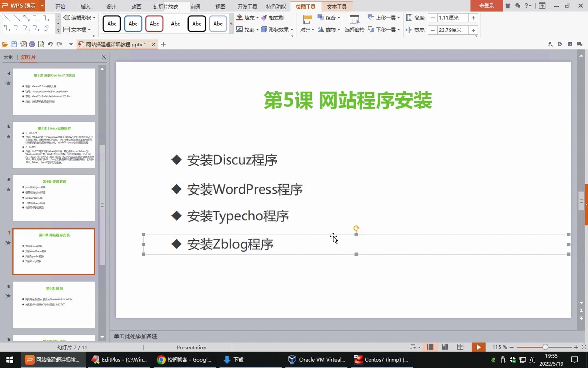Undo the last action
This screenshot has height=368, width=588.
(x=50, y=44)
